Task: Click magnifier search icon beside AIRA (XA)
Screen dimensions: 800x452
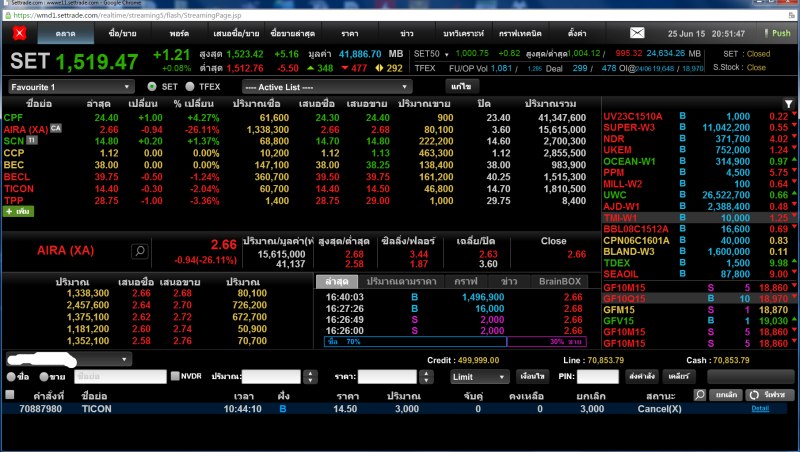Action: pyautogui.click(x=139, y=250)
